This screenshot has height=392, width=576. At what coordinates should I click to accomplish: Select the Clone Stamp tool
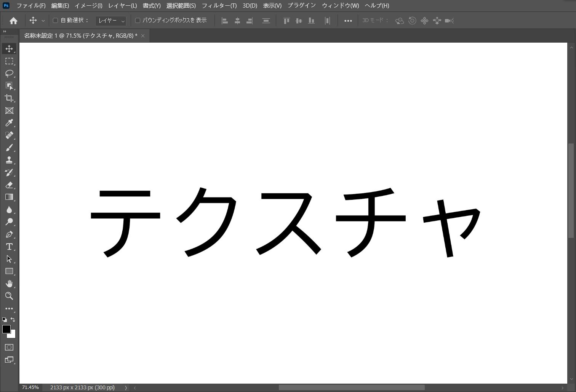9,160
